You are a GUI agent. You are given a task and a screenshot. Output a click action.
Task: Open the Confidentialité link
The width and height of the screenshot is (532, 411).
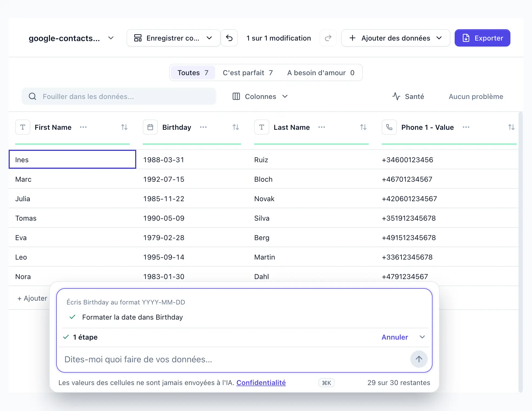click(261, 383)
